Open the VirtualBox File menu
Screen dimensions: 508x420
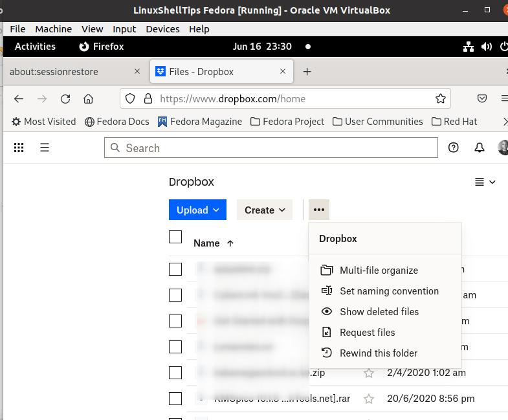tap(17, 29)
